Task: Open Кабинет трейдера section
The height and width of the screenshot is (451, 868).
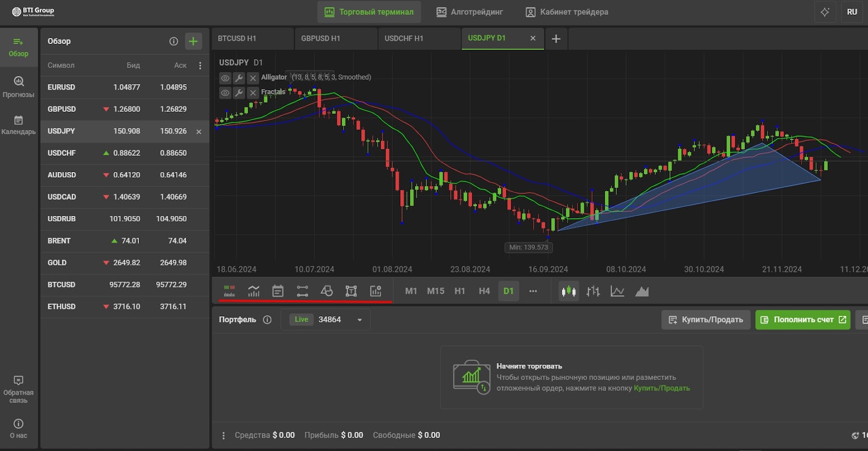Action: [567, 12]
